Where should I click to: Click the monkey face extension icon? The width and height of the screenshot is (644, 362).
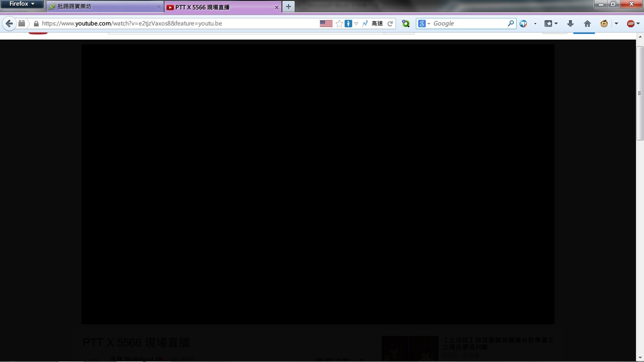604,24
